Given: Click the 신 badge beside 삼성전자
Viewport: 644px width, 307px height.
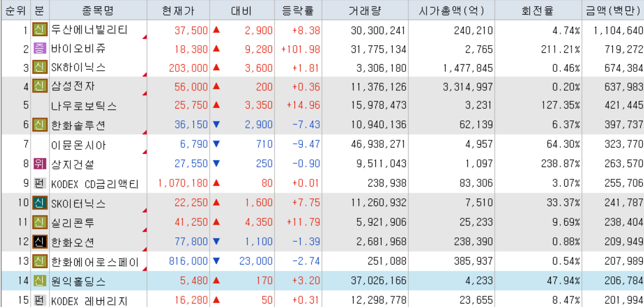Looking at the screenshot, I should click(x=40, y=86).
